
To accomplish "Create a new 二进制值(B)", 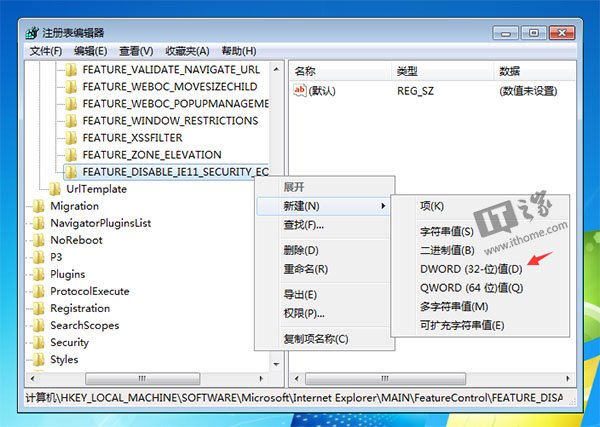I will pyautogui.click(x=480, y=250).
